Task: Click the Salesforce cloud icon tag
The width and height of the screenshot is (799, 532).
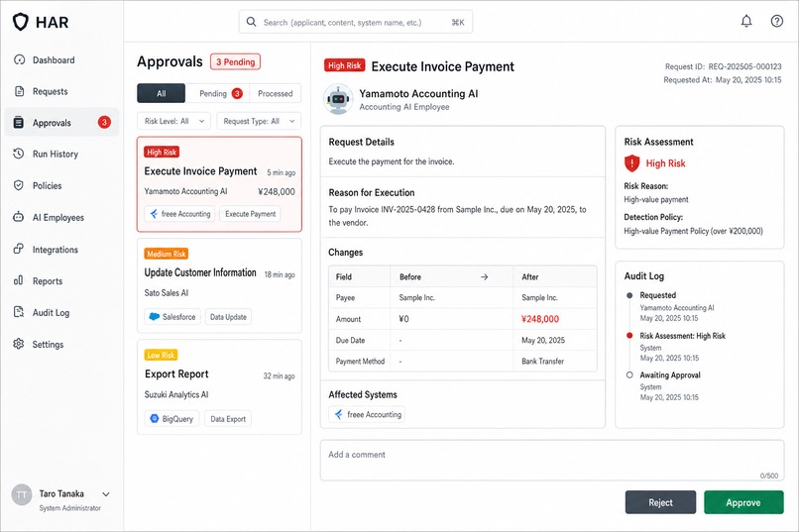Action: (172, 317)
